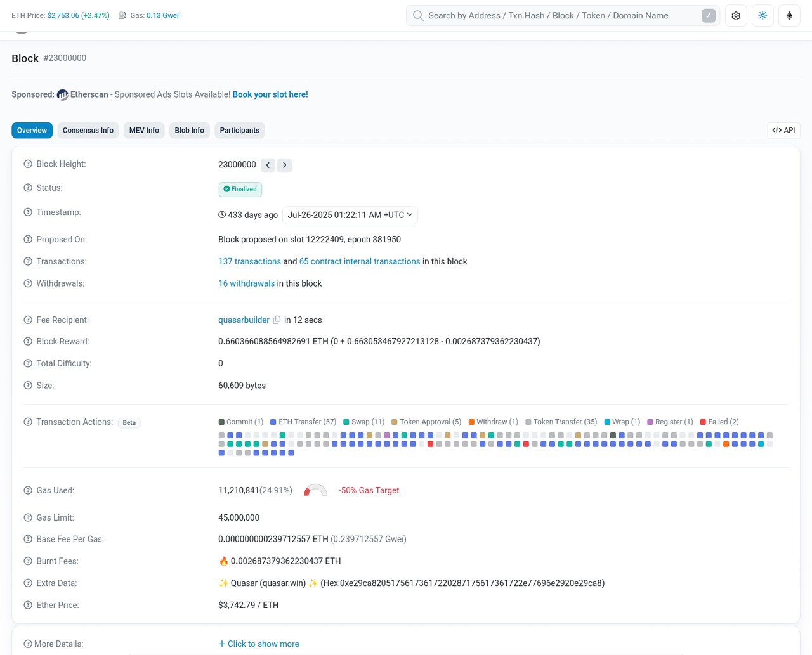
Task: Open the API button
Action: [783, 131]
